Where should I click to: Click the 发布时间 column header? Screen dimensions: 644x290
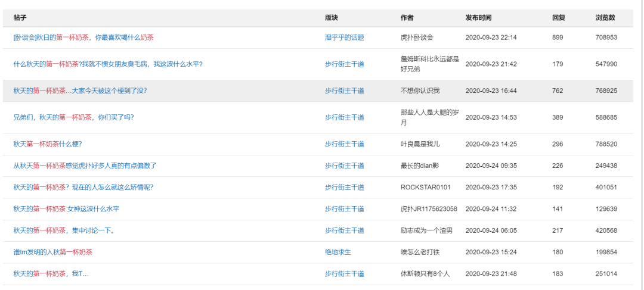(x=478, y=18)
